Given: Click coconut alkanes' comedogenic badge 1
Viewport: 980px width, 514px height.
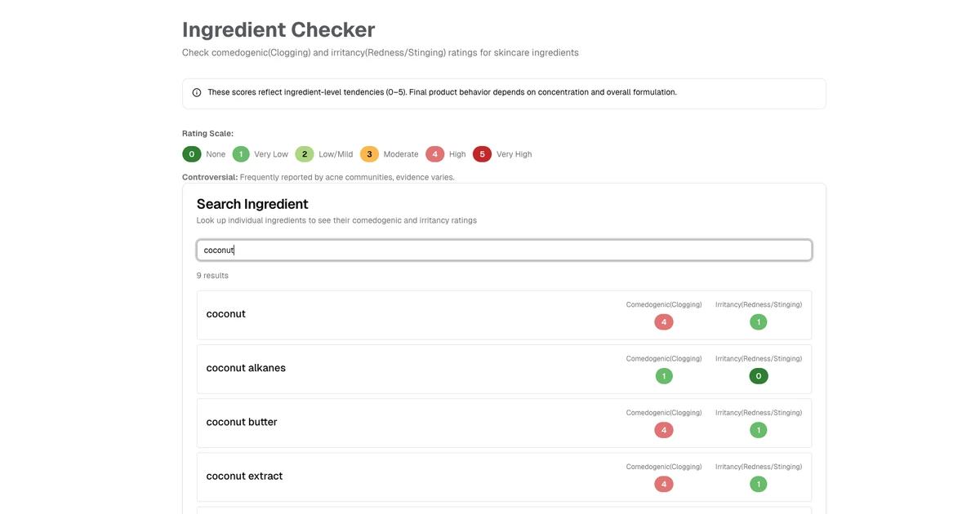Looking at the screenshot, I should pyautogui.click(x=664, y=376).
